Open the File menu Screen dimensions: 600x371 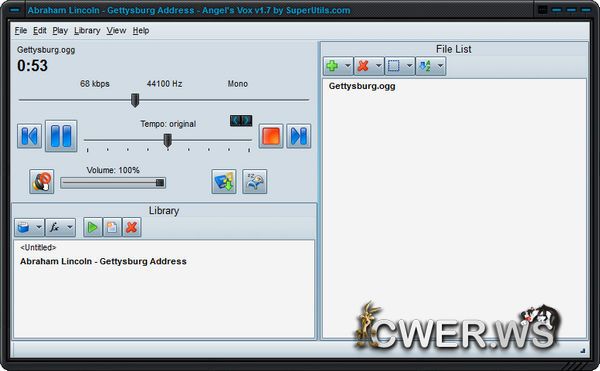coord(21,31)
